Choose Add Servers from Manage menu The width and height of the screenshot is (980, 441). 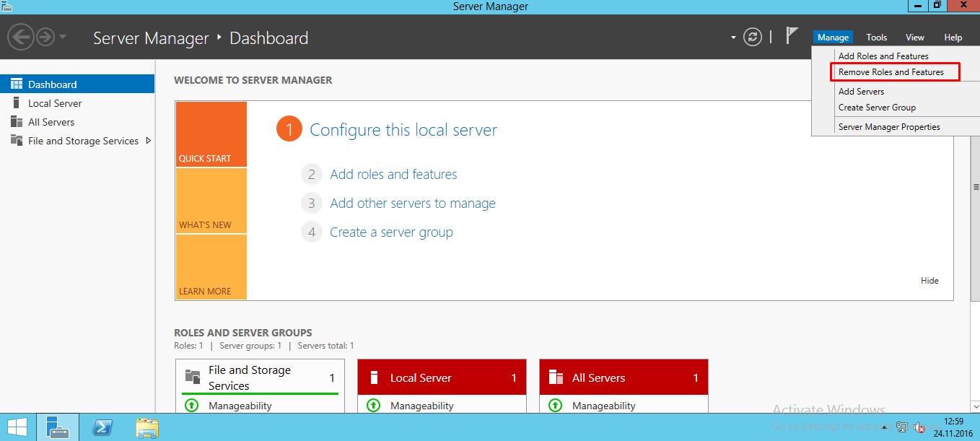click(x=861, y=92)
